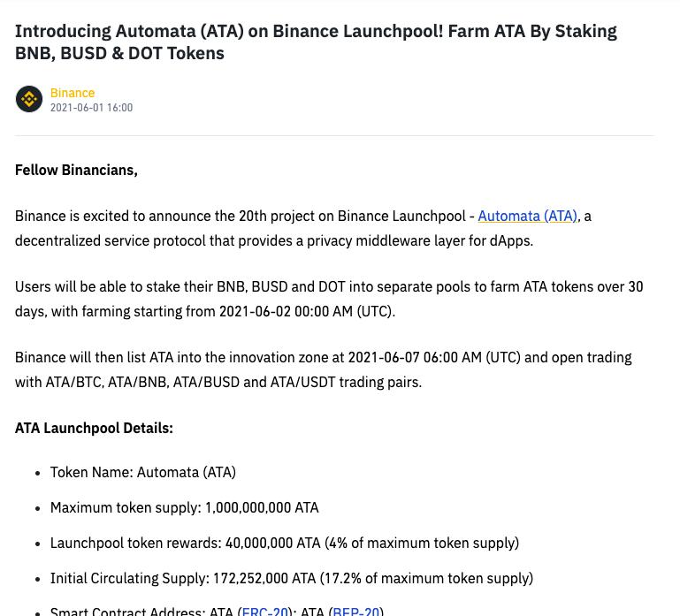The width and height of the screenshot is (680, 616).
Task: Open the ERC-20 contract address link
Action: tap(264, 610)
